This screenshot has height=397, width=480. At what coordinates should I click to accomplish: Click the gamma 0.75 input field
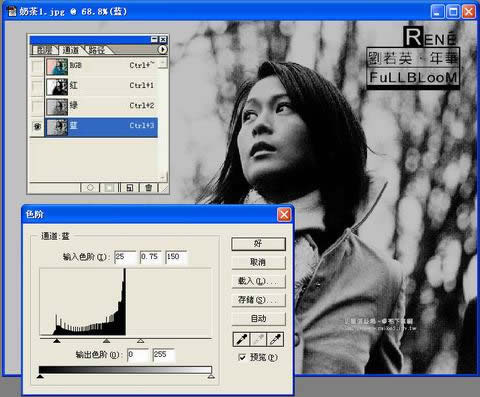point(150,257)
